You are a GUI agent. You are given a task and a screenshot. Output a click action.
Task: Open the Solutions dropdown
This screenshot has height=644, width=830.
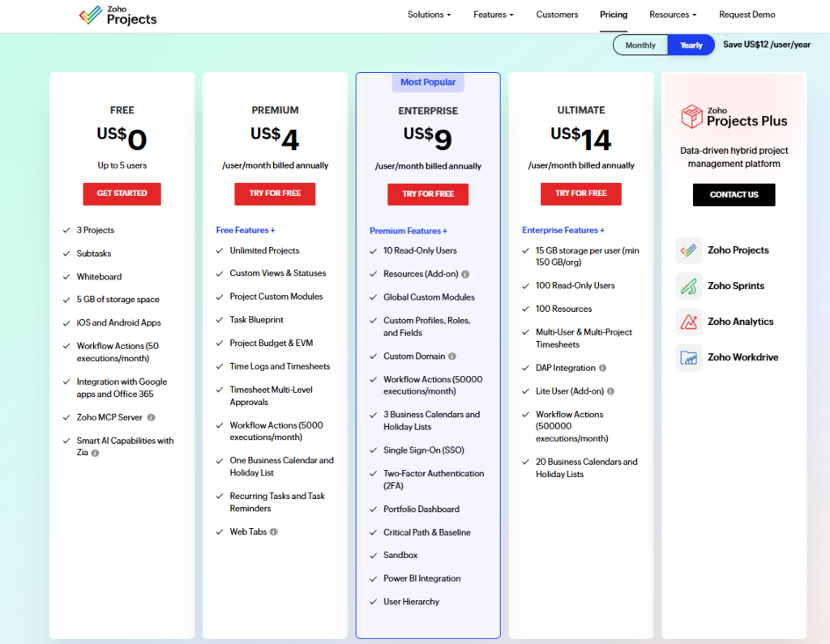tap(429, 15)
